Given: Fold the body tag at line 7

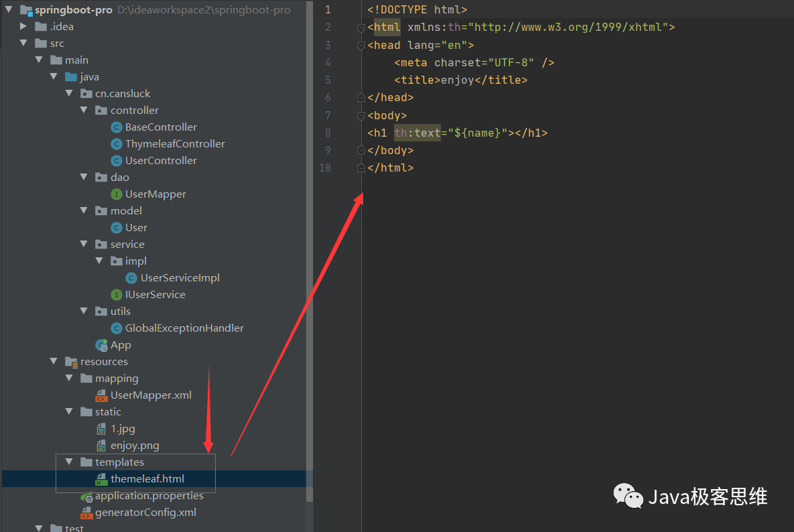Looking at the screenshot, I should pyautogui.click(x=361, y=116).
